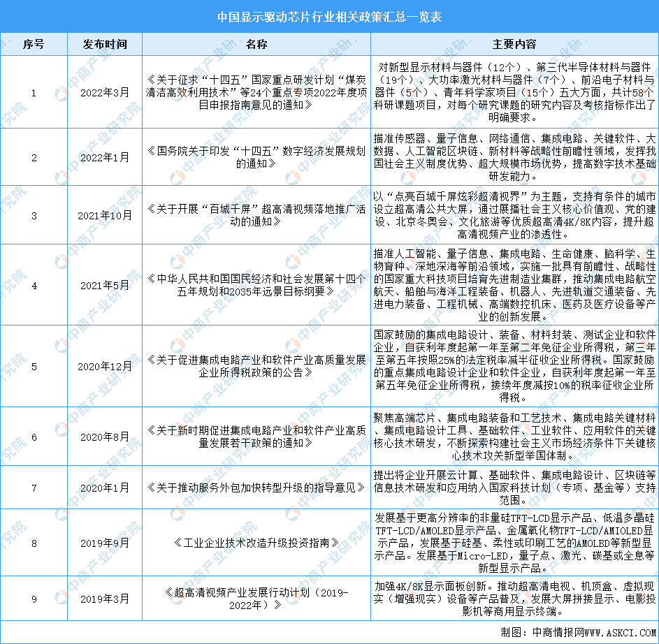Select the date cell 2020年1月
Screen dimensions: 659x644
tap(105, 488)
